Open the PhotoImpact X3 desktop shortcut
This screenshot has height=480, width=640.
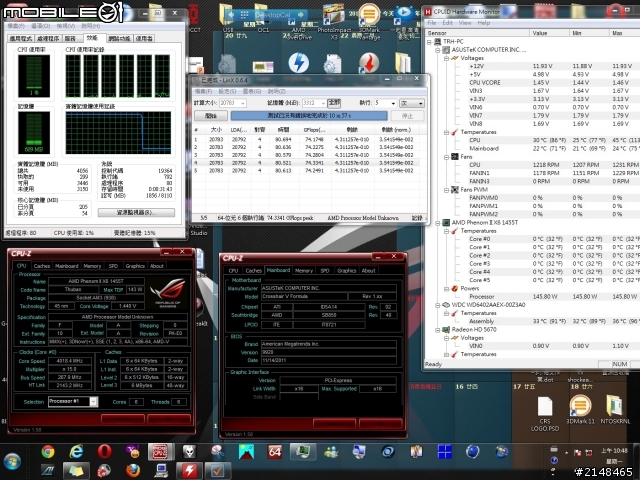[x=334, y=20]
